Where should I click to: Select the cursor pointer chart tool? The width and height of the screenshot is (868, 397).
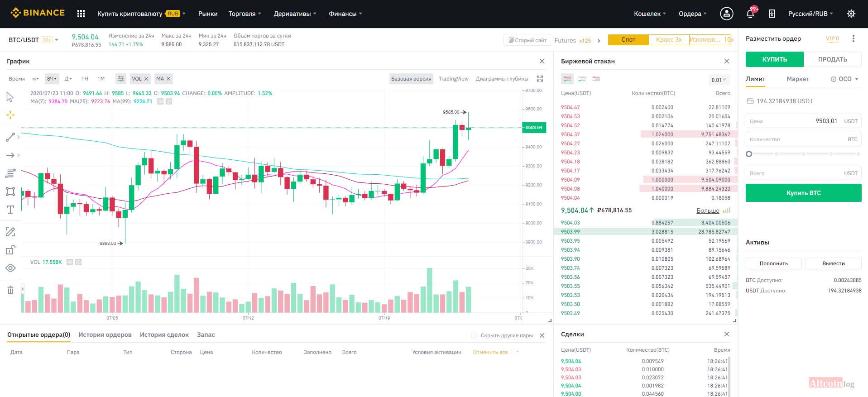tap(10, 97)
